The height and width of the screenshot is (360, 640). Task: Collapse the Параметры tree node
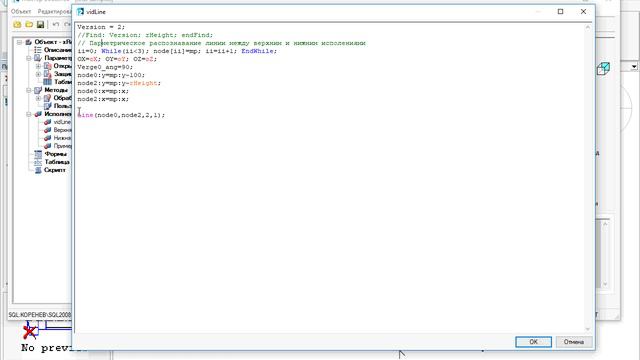[x=29, y=58]
